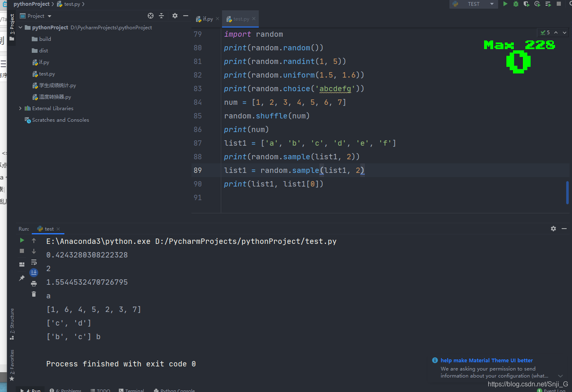
Task: Select the build folder
Action: click(41, 39)
